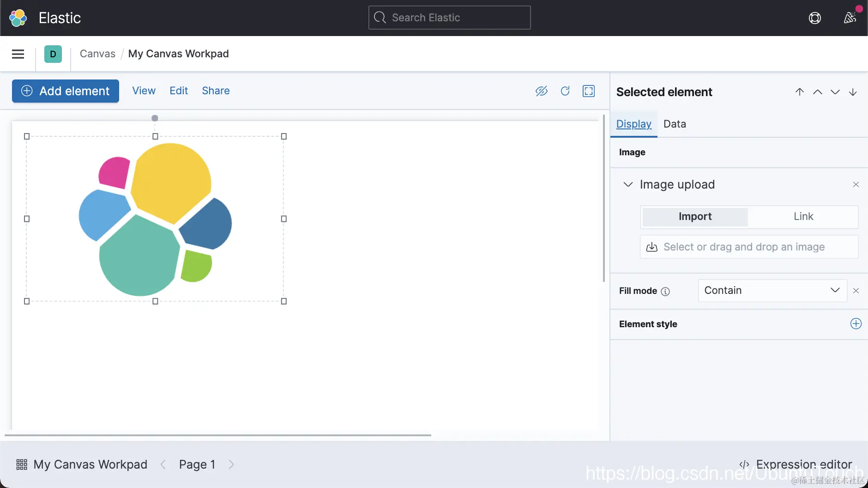Image resolution: width=868 pixels, height=488 pixels.
Task: Open the help menu icon
Action: pyautogui.click(x=815, y=18)
